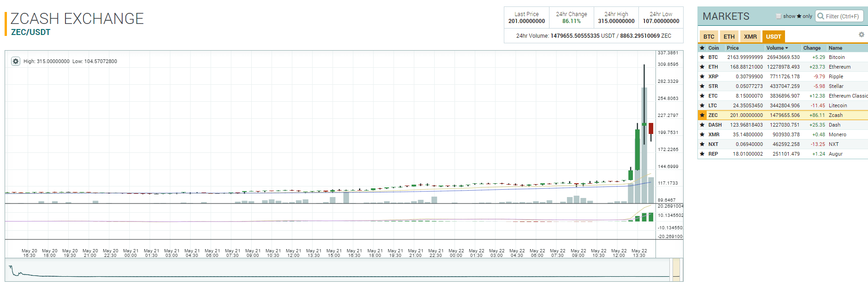The height and width of the screenshot is (285, 868).
Task: Switch to XMR markets tab
Action: pyautogui.click(x=750, y=37)
